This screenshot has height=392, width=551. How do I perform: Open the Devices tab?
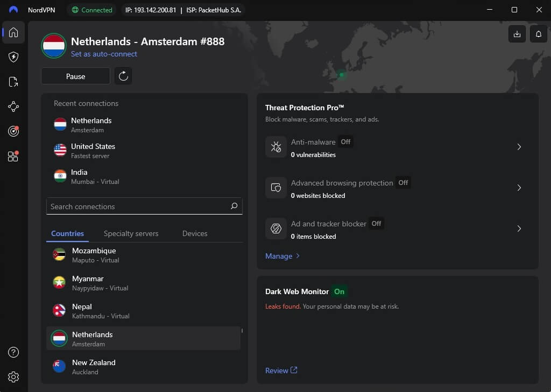coord(194,233)
